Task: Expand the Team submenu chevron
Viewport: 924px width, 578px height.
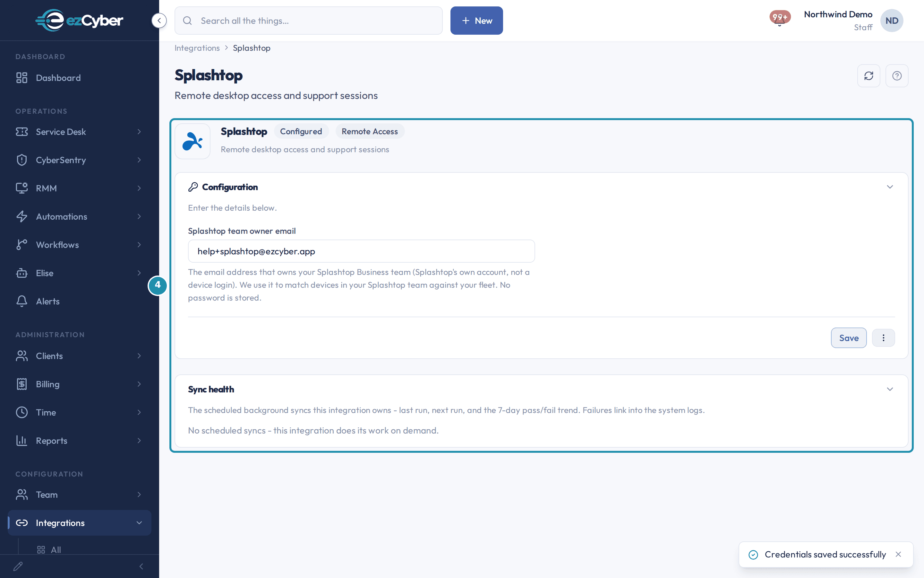Action: [139, 495]
